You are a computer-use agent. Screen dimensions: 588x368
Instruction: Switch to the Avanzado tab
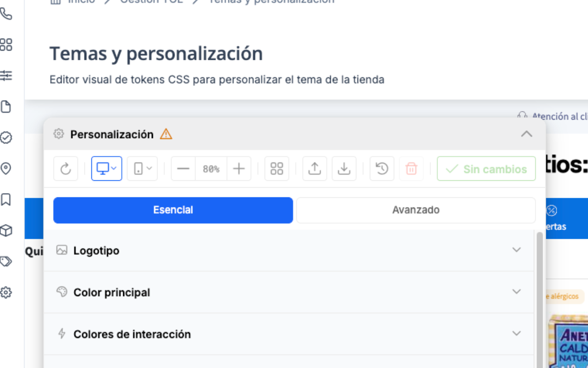(416, 210)
